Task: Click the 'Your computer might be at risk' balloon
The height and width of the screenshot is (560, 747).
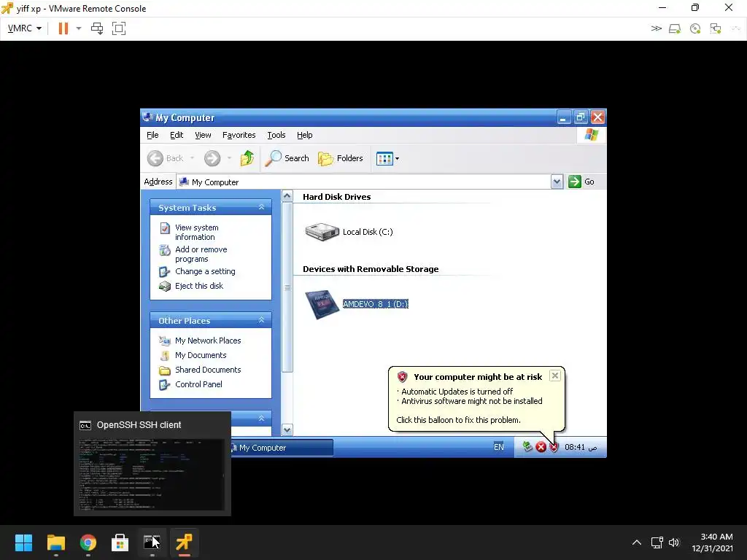Action: [x=476, y=399]
